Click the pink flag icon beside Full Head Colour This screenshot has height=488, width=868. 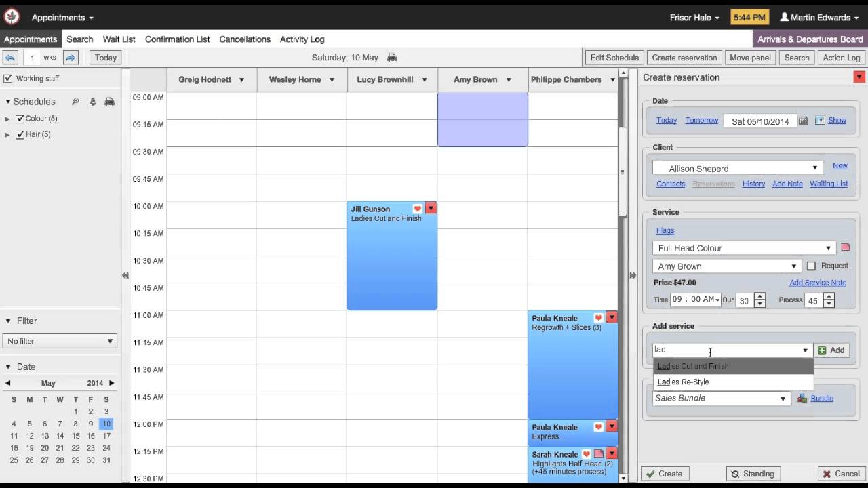click(845, 248)
